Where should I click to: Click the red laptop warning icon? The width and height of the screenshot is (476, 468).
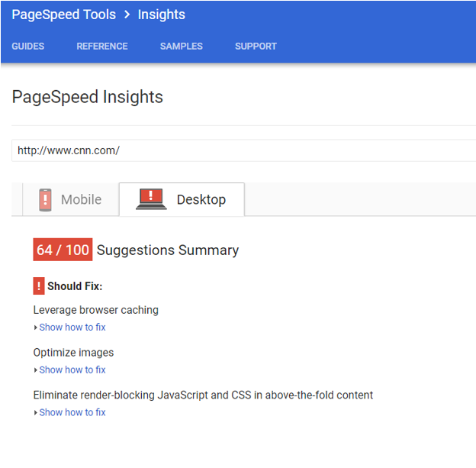(151, 199)
